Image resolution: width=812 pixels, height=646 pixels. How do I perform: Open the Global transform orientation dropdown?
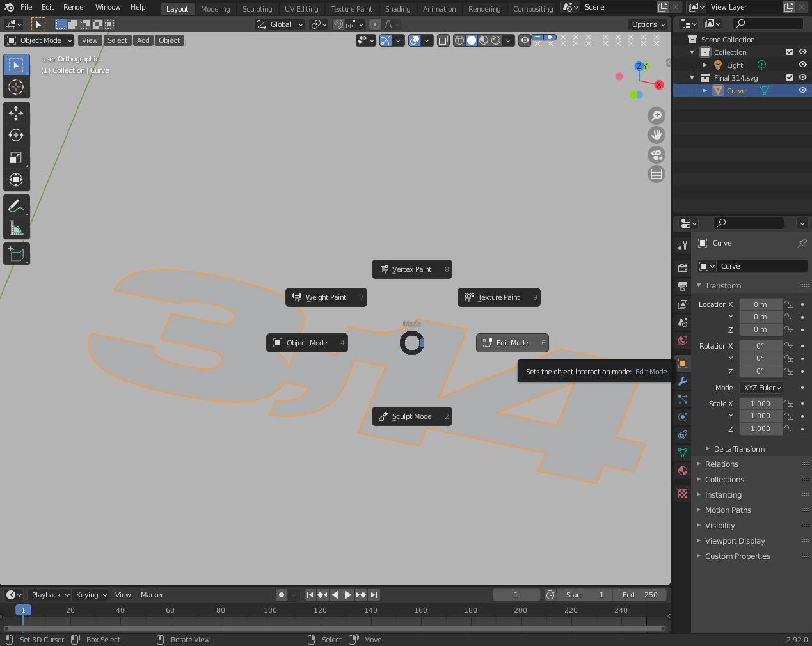click(280, 24)
